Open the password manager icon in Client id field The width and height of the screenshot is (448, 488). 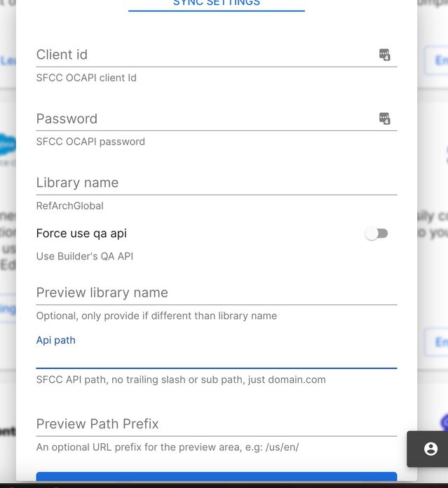click(384, 55)
